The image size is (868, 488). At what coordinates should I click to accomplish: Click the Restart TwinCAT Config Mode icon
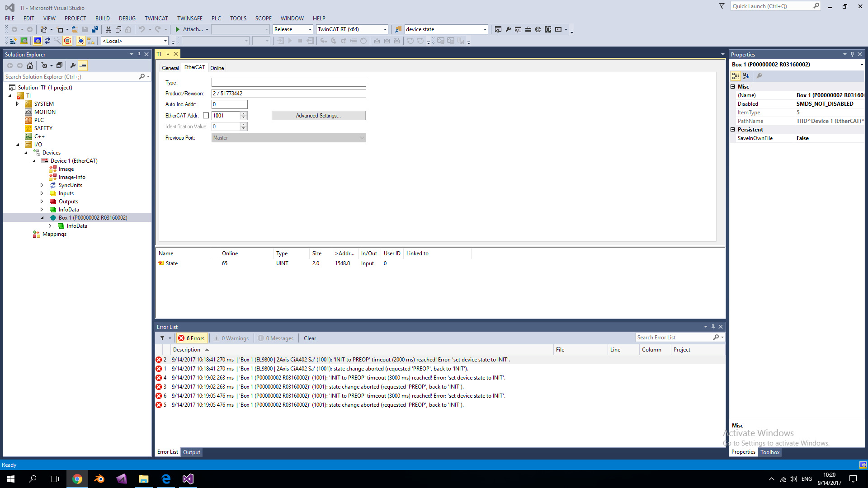click(38, 41)
